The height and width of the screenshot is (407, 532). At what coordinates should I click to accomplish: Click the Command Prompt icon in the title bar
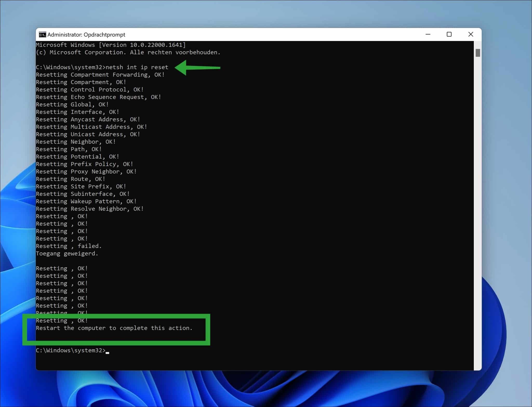point(43,34)
